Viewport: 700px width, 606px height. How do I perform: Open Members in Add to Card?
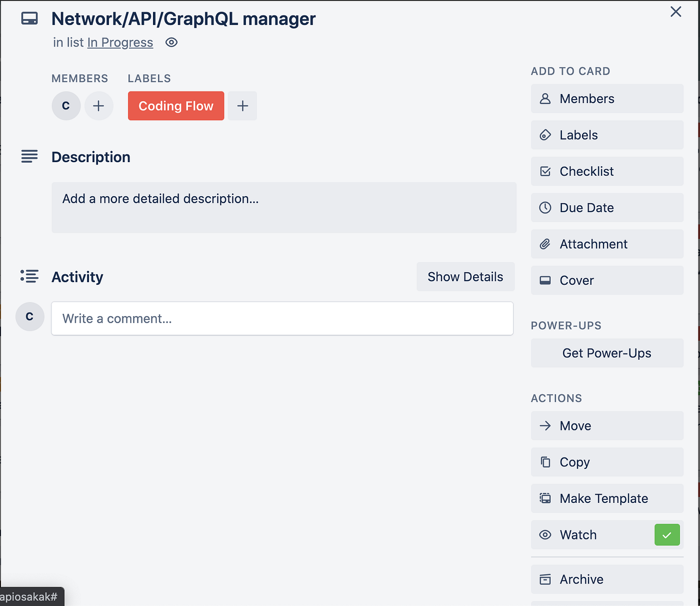(x=607, y=99)
